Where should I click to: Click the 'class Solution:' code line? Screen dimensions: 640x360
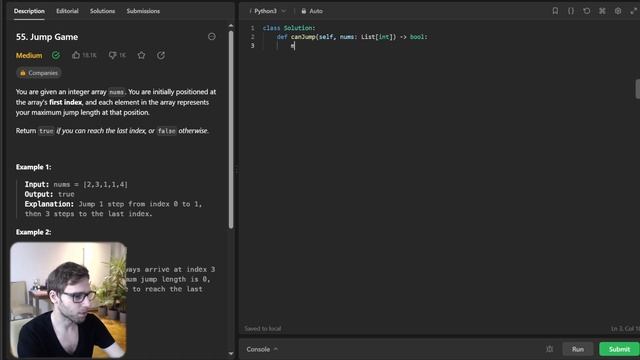(x=289, y=28)
